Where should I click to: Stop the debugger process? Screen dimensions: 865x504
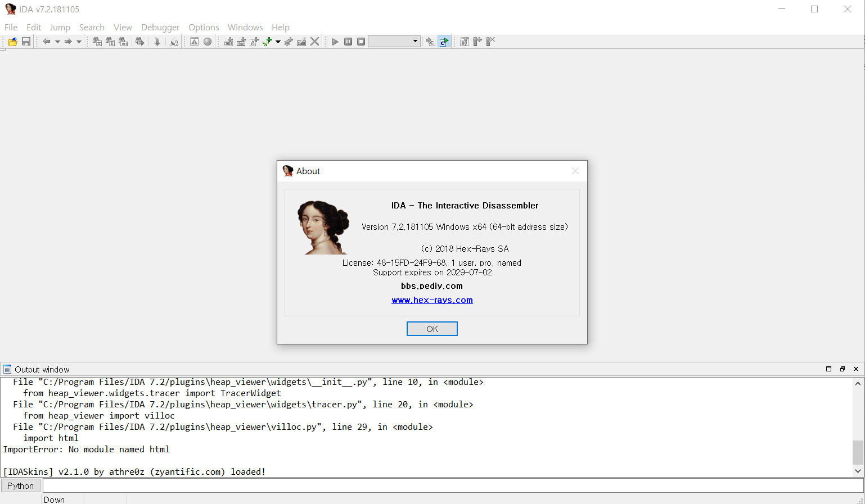(361, 42)
